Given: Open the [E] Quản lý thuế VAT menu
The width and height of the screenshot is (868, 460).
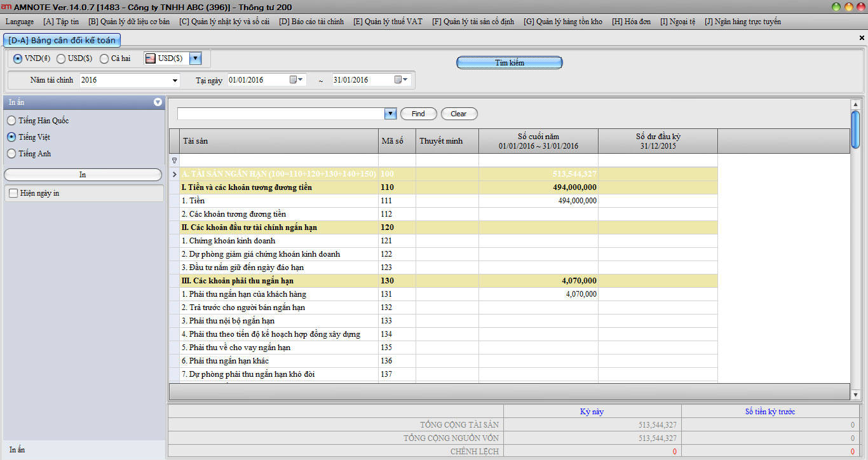Looking at the screenshot, I should [388, 22].
